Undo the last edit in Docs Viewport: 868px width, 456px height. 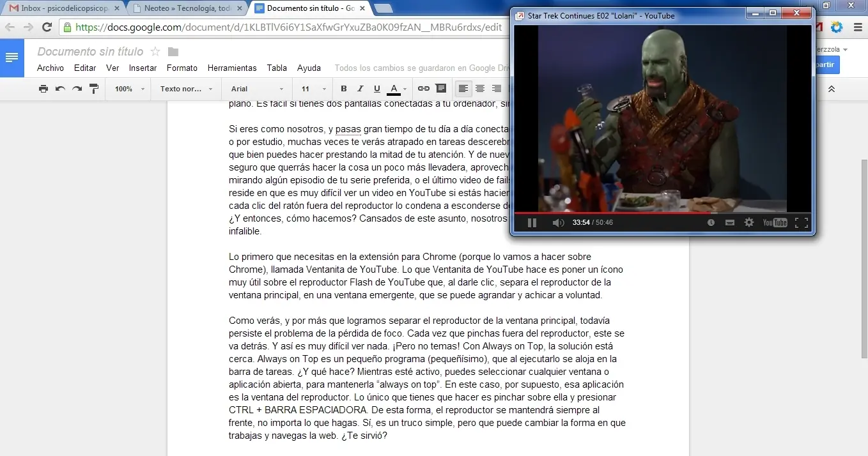click(x=60, y=89)
